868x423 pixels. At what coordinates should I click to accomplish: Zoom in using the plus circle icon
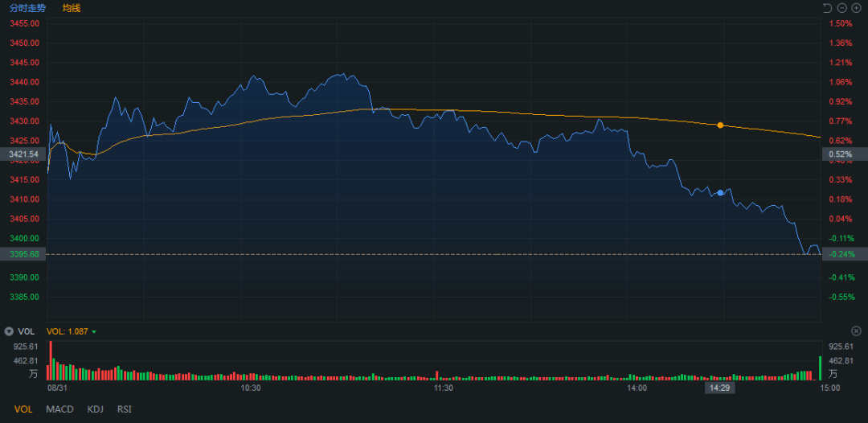(x=857, y=8)
